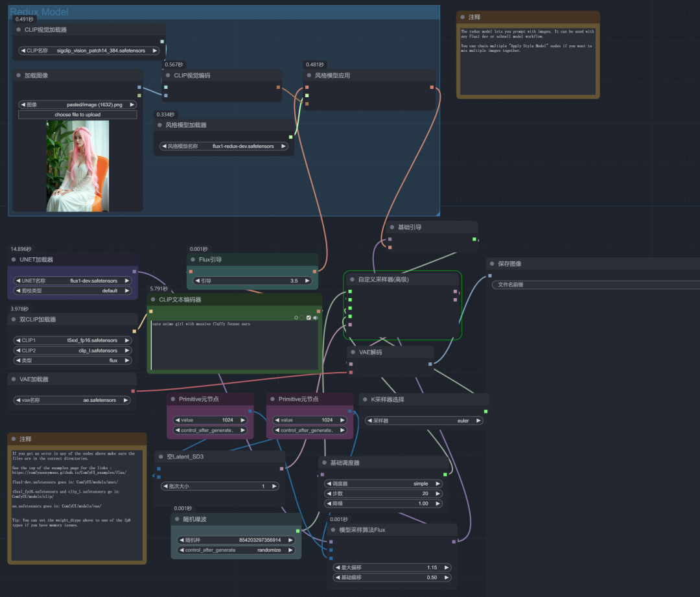The height and width of the screenshot is (597, 700).
Task: Click the speaker icon in CLIP文本编码器 node
Action: [316, 318]
